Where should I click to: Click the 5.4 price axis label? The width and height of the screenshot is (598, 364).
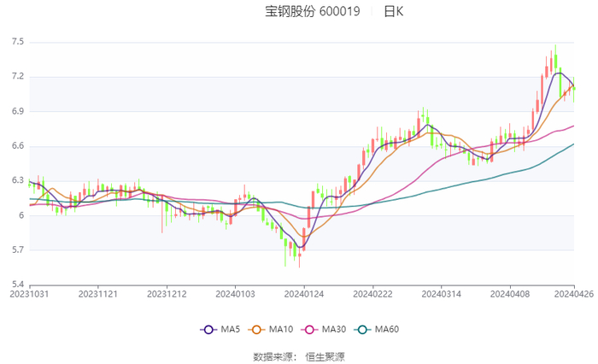coord(18,285)
